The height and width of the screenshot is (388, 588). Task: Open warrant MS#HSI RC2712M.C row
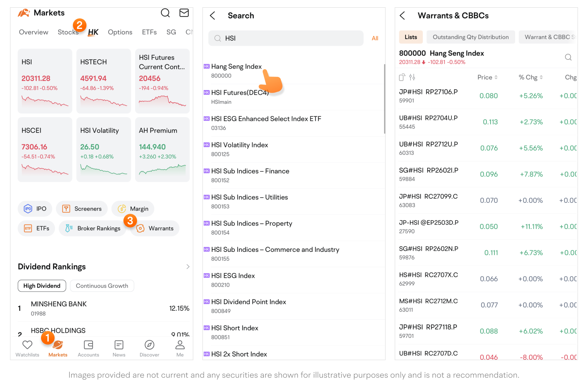[x=488, y=305]
